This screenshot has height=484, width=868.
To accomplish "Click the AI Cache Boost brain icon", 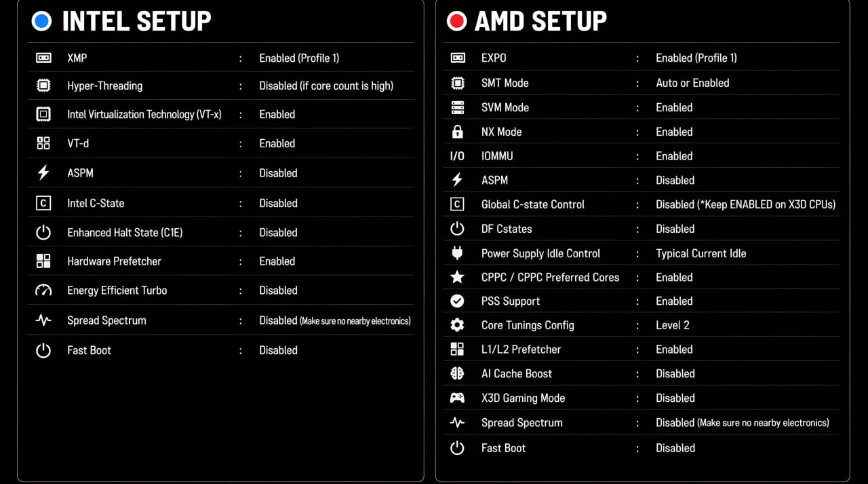I will point(457,373).
